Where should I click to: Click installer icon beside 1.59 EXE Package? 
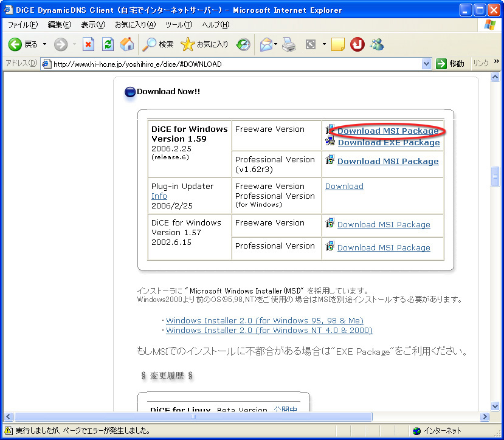point(330,141)
